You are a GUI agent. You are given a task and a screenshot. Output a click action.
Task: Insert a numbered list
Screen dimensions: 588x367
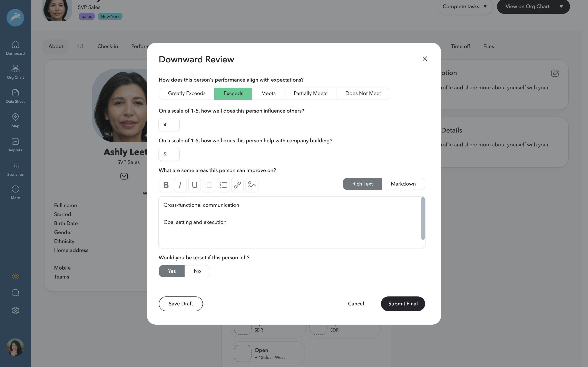223,185
